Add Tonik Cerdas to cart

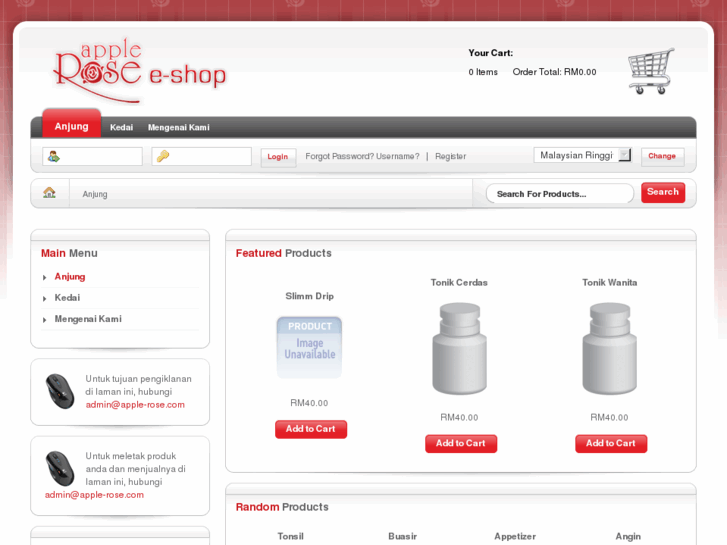pyautogui.click(x=461, y=443)
